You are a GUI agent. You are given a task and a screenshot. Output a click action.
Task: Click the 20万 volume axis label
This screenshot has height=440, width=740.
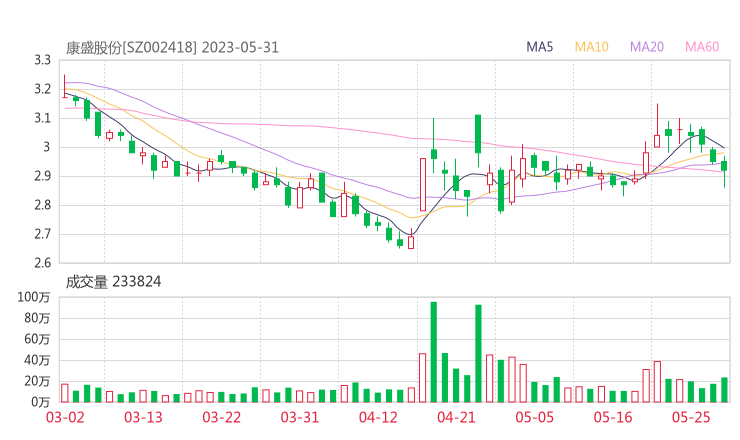click(37, 381)
